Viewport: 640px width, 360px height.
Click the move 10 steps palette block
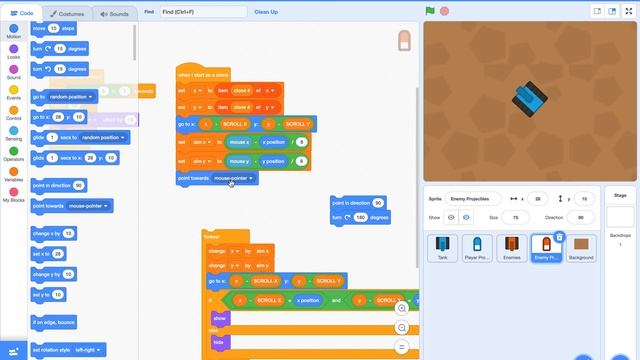pyautogui.click(x=53, y=28)
